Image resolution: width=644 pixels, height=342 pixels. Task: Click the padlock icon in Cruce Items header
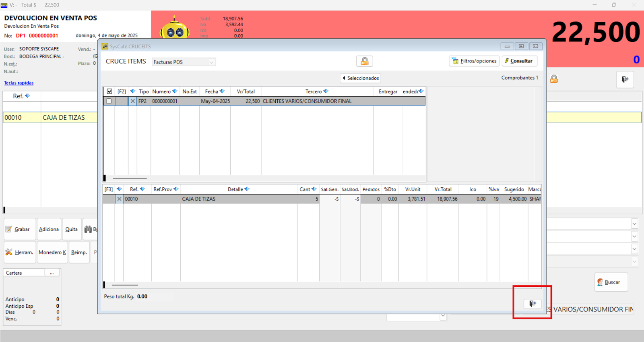tap(364, 61)
